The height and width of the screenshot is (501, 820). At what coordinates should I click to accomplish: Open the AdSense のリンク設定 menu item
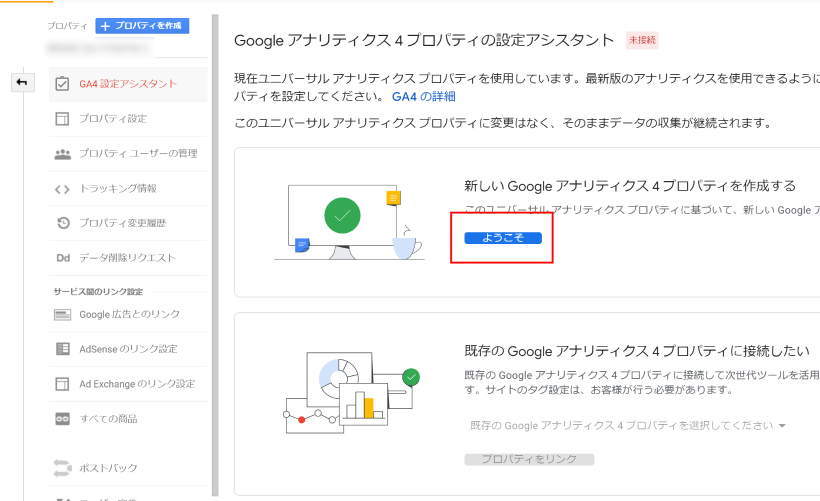[128, 349]
